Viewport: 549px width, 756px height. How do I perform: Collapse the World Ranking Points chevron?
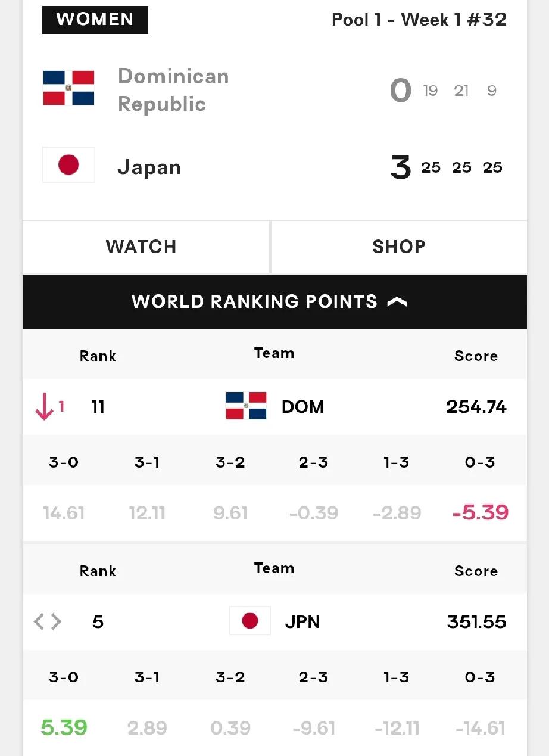[x=397, y=302]
